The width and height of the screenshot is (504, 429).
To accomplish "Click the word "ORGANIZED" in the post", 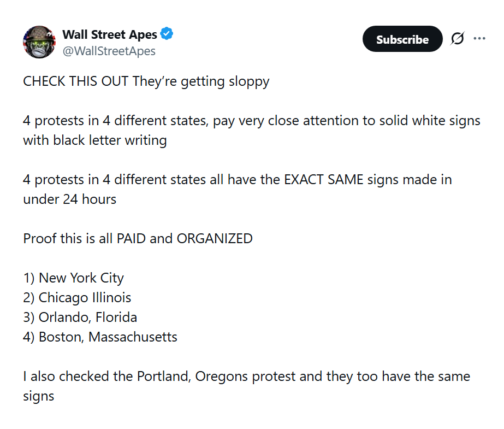I will pyautogui.click(x=214, y=238).
